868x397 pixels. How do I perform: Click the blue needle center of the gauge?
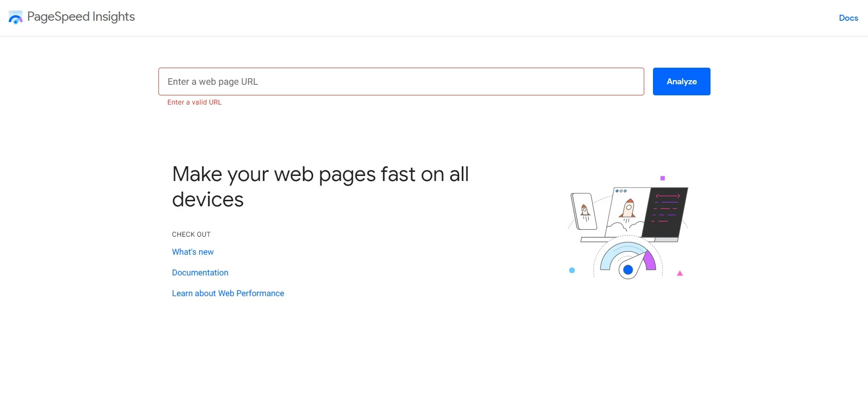[x=628, y=270]
